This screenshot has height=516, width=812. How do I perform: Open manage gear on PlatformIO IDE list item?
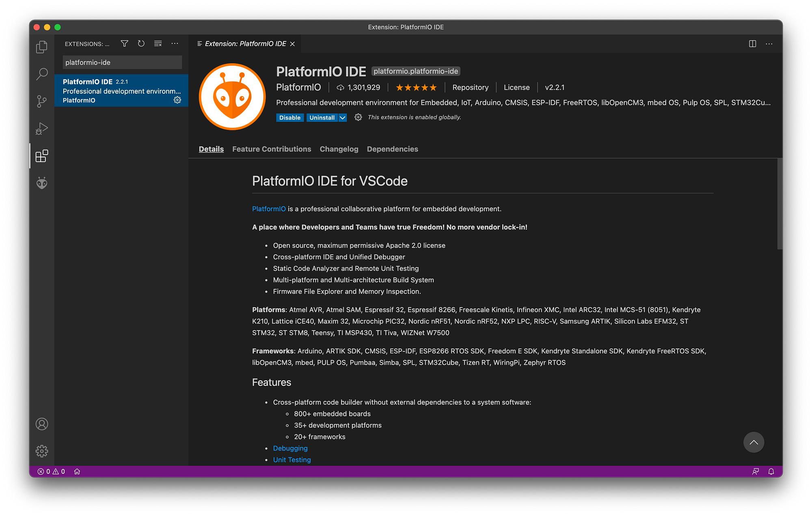point(177,100)
